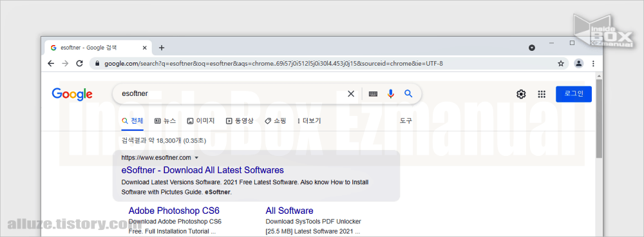Screen dimensions: 644x237
Task: Open the on-screen keyboard input tool
Action: point(373,94)
